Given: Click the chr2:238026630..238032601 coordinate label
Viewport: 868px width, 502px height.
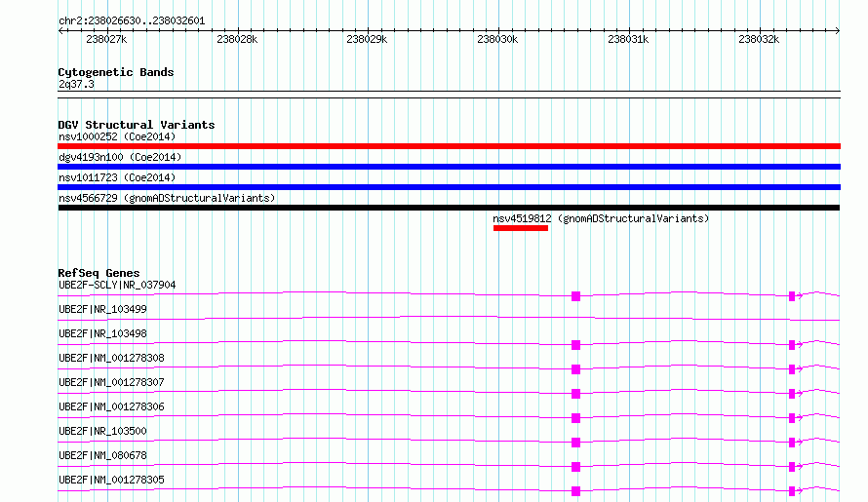Looking at the screenshot, I should click(132, 20).
